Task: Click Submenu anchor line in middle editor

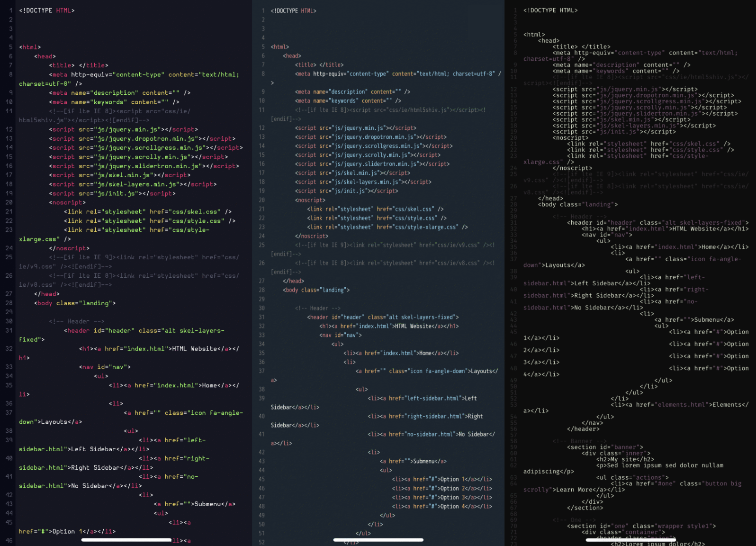Action: point(413,461)
